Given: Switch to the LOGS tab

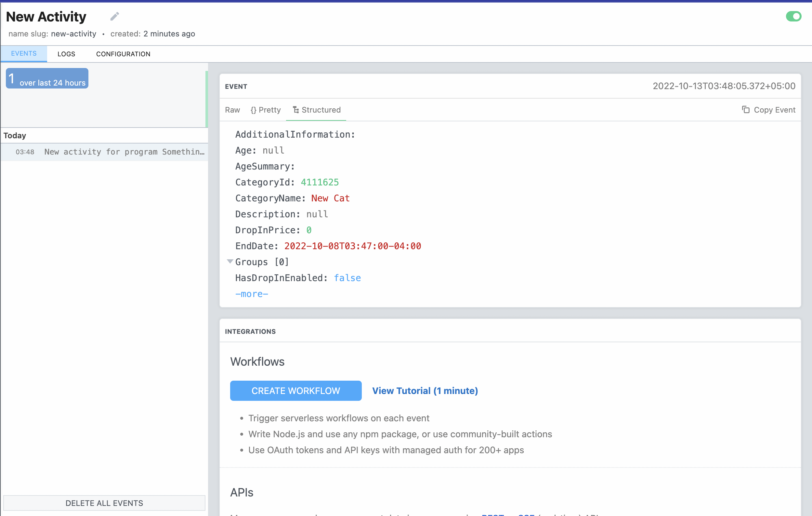Looking at the screenshot, I should pyautogui.click(x=66, y=54).
